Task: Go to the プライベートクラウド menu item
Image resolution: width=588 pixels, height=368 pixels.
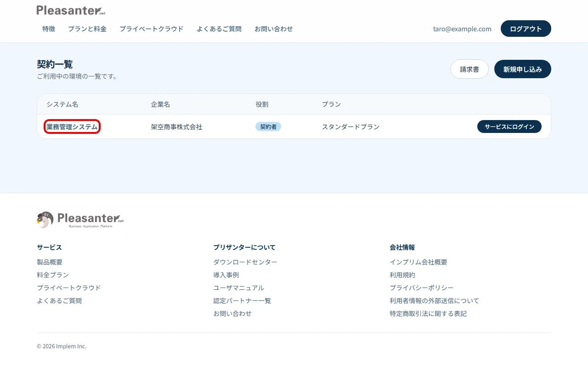Action: tap(152, 29)
